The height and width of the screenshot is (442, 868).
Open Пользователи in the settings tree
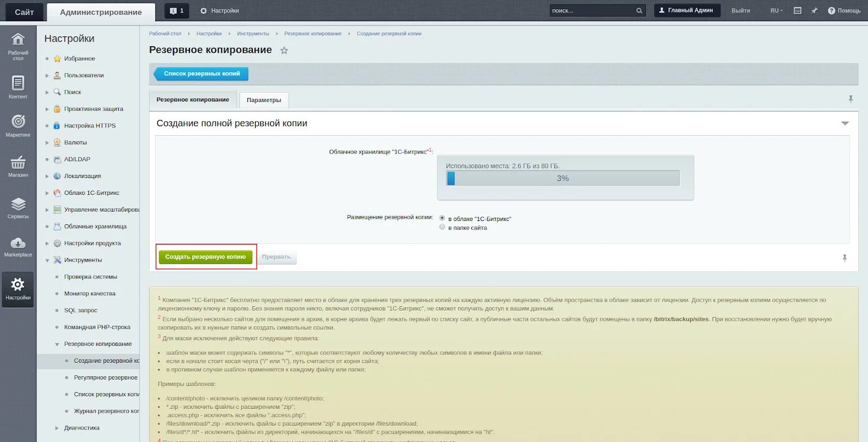tap(84, 75)
